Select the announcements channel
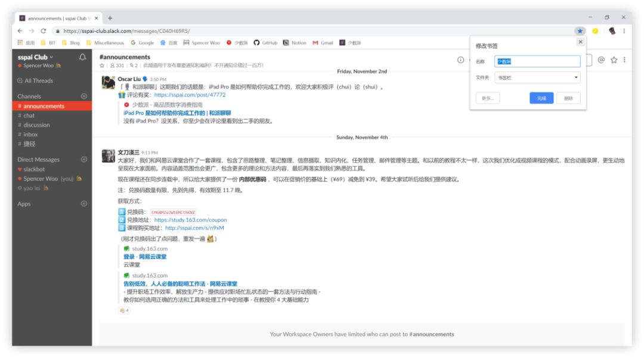The width and height of the screenshot is (644, 358). [x=52, y=106]
